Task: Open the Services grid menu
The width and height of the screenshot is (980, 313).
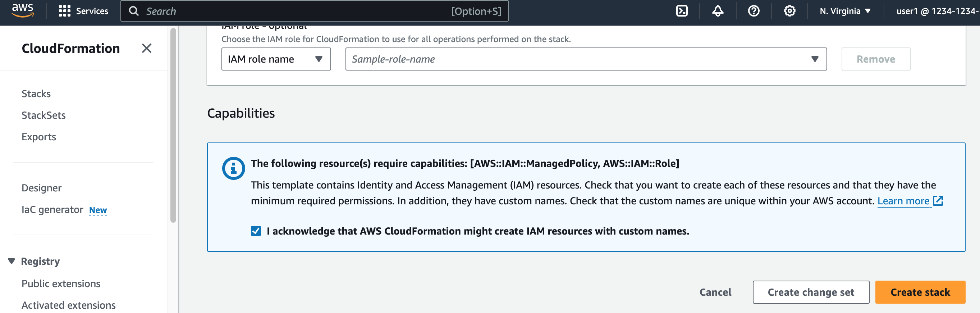Action: tap(64, 11)
